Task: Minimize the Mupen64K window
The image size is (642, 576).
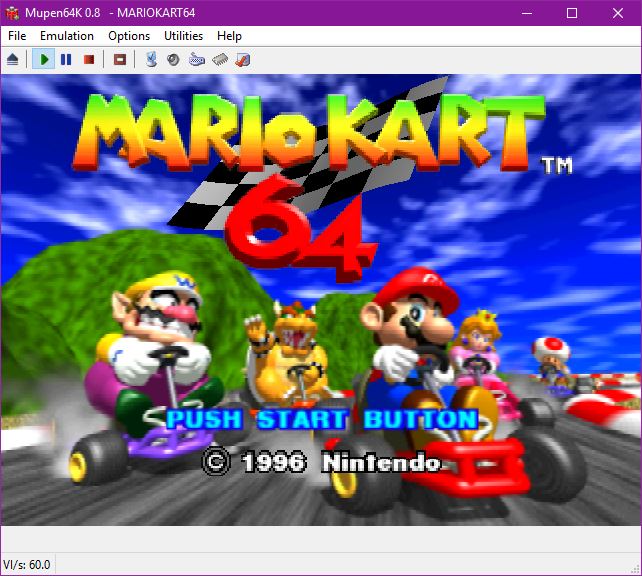Action: (x=527, y=13)
